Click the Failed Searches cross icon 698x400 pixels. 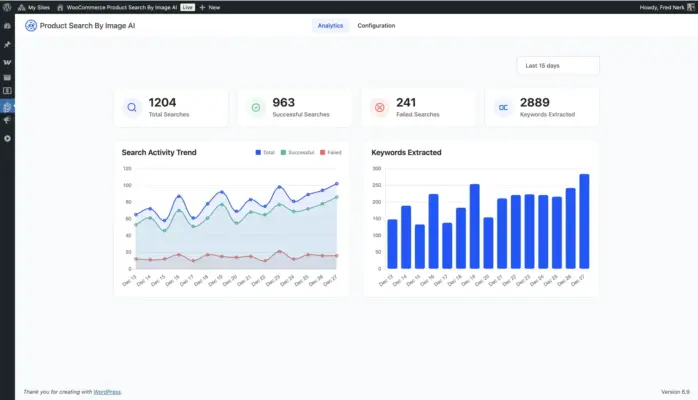tap(380, 107)
